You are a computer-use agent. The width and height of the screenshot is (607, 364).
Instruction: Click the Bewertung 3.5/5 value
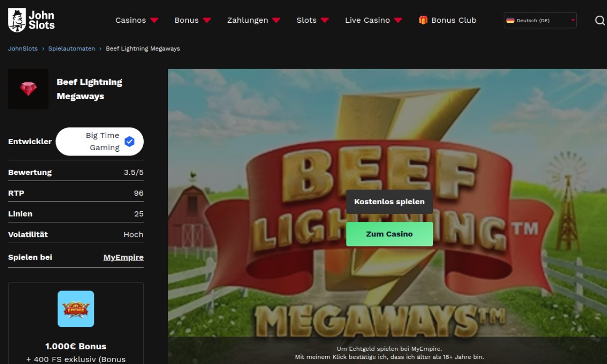(x=134, y=173)
